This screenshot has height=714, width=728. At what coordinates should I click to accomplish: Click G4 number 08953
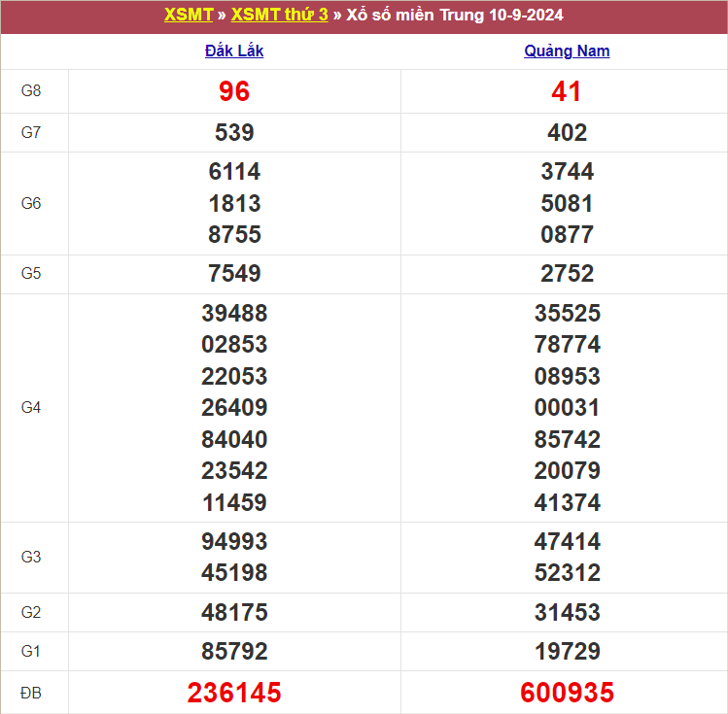point(567,376)
